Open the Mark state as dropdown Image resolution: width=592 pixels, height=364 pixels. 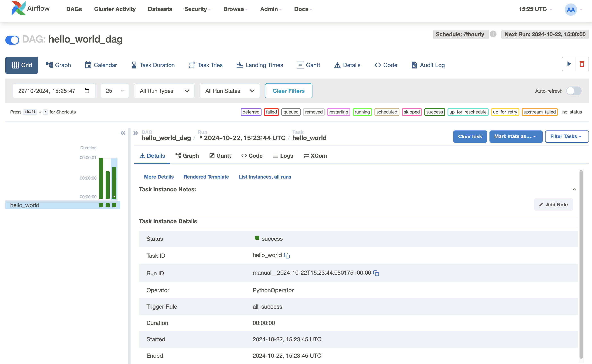516,137
